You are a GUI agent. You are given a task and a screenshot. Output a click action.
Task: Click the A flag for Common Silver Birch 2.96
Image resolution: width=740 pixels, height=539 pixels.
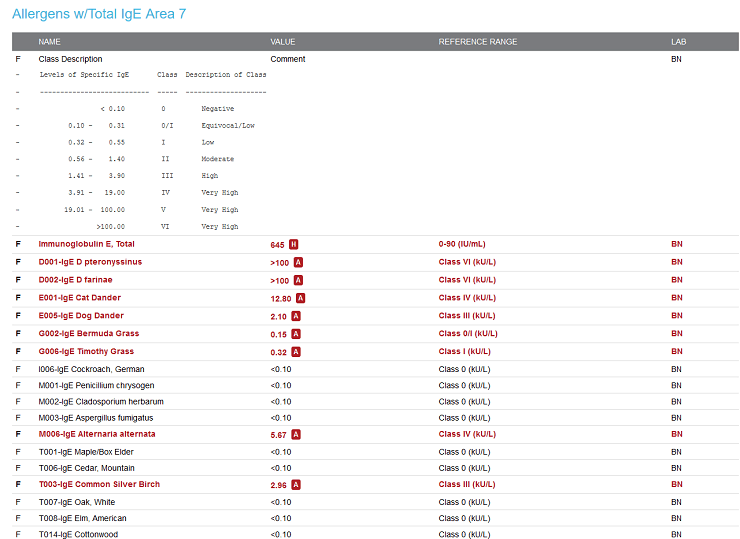(296, 485)
